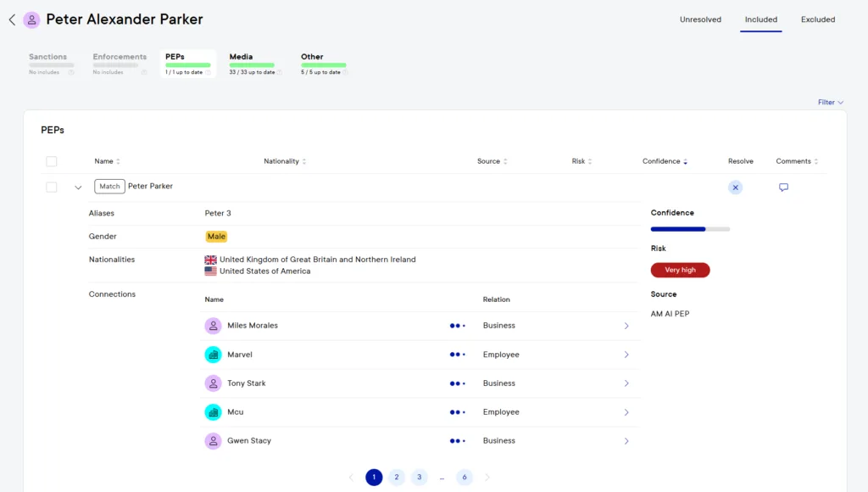Go to page 2 of connections
This screenshot has width=868, height=492.
pyautogui.click(x=397, y=478)
